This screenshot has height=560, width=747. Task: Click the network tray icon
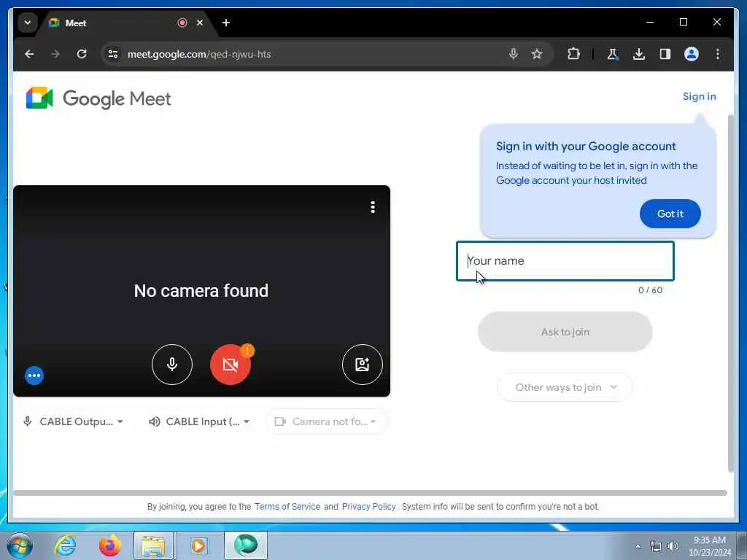pos(656,547)
